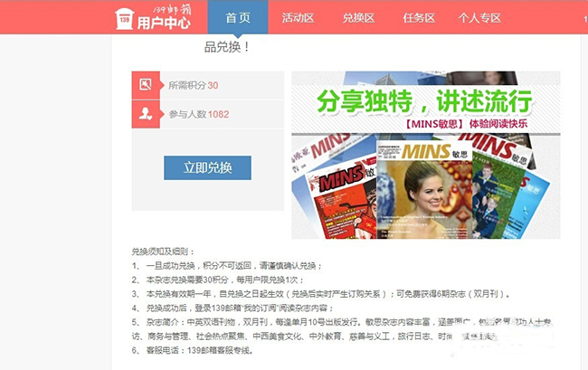This screenshot has width=588, height=370.
Task: Click the 139 mailbox logo icon
Action: tap(125, 19)
